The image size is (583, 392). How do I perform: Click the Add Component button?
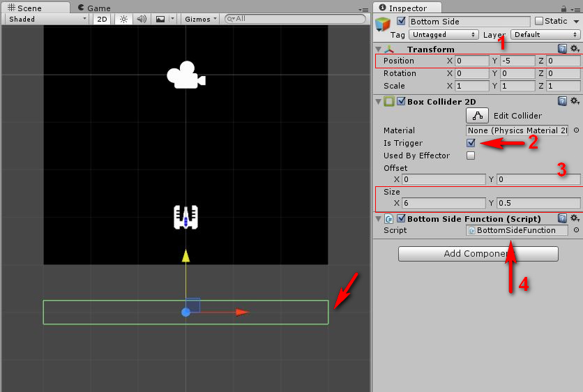coord(478,254)
